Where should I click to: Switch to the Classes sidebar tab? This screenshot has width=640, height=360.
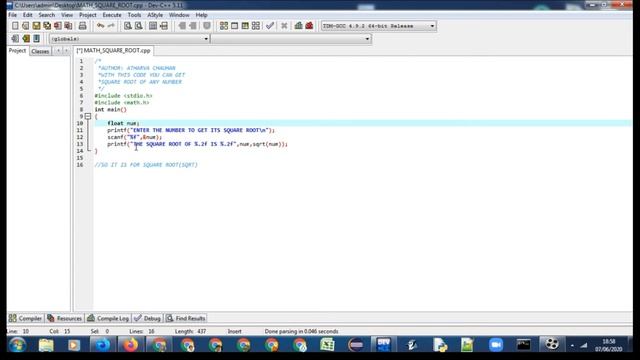click(40, 51)
